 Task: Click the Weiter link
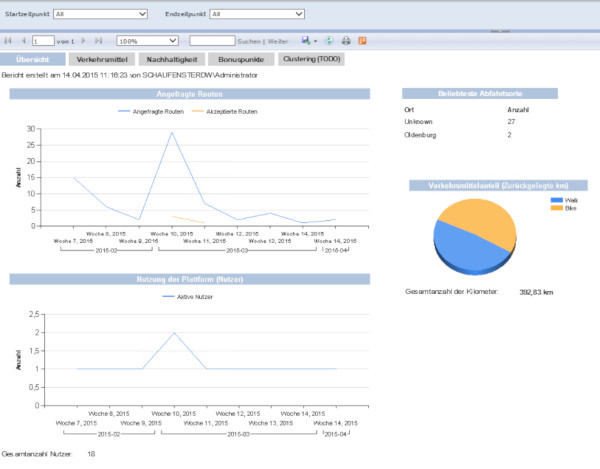[279, 42]
